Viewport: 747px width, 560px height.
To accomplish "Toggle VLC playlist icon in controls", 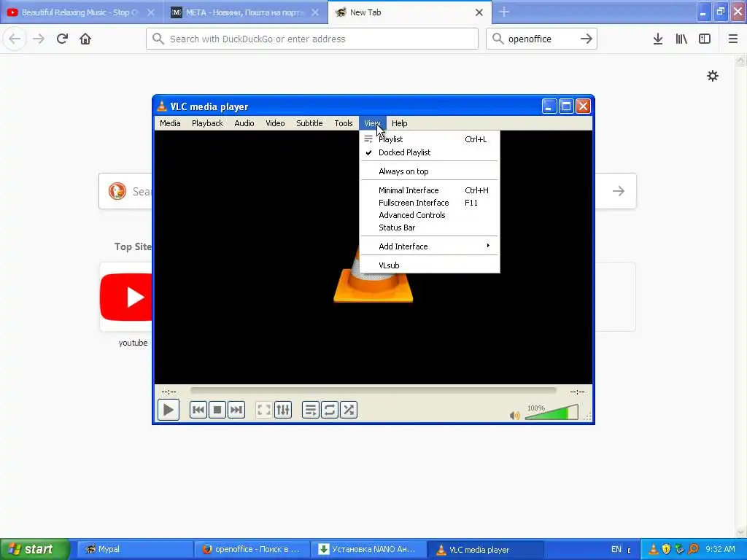I will tap(311, 410).
